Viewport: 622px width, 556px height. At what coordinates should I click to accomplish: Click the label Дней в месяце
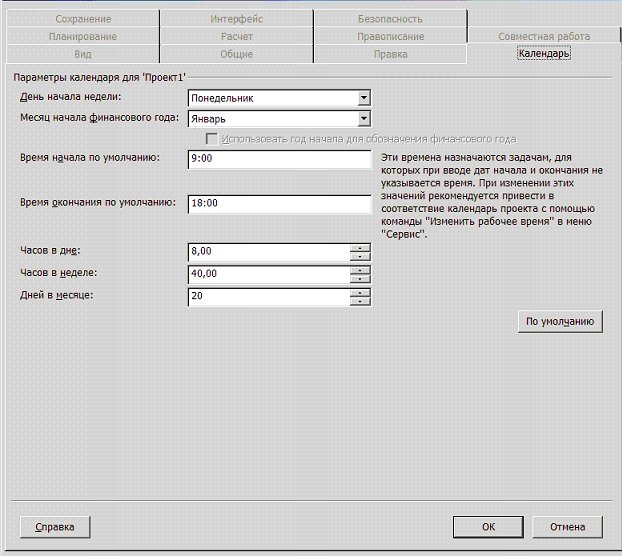(x=56, y=295)
